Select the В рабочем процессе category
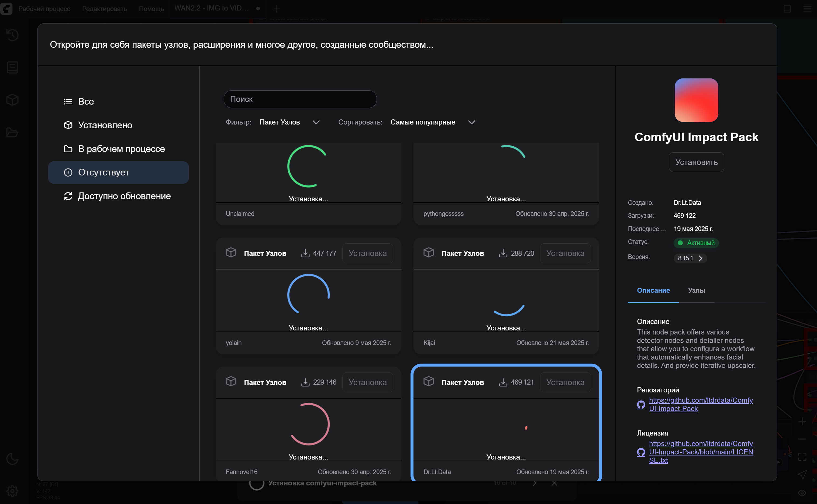 tap(121, 149)
